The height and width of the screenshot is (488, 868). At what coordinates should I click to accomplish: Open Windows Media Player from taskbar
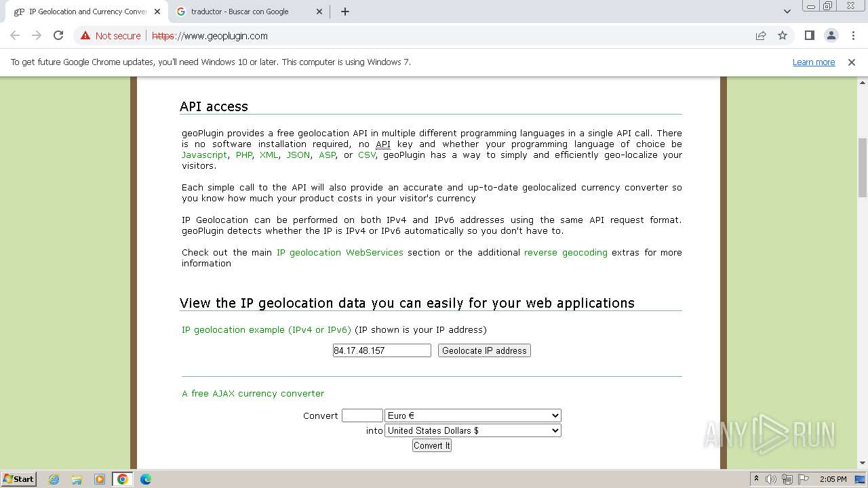(x=100, y=479)
